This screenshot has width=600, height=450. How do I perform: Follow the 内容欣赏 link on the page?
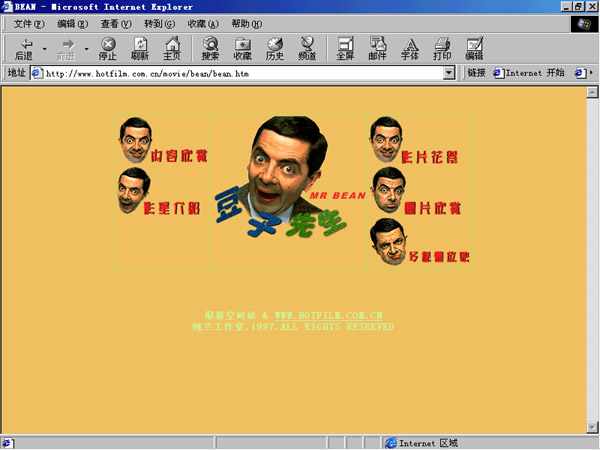click(x=178, y=156)
